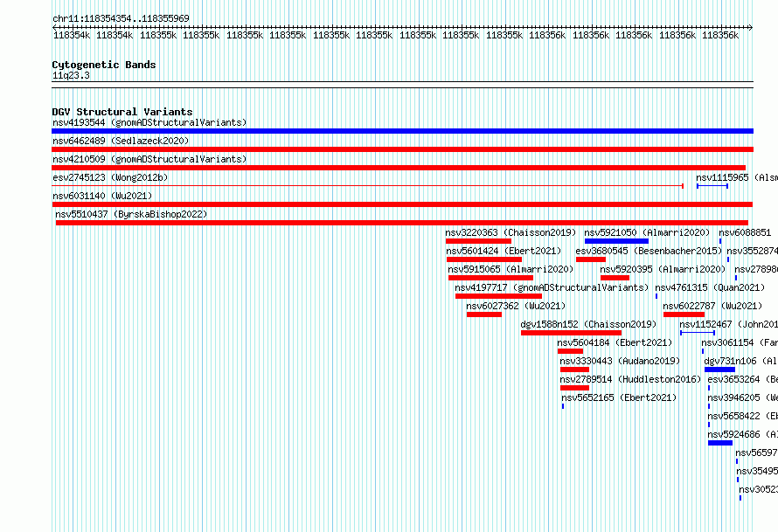This screenshot has height=532, width=778.
Task: Open variant nsv5601424 (Ebert2021) label
Action: point(504,251)
